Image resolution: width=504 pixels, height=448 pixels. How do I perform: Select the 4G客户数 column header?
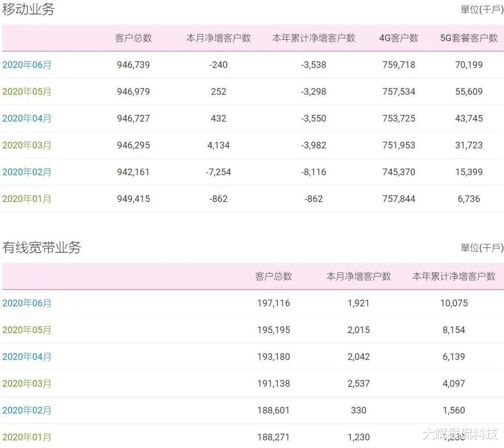(x=399, y=39)
